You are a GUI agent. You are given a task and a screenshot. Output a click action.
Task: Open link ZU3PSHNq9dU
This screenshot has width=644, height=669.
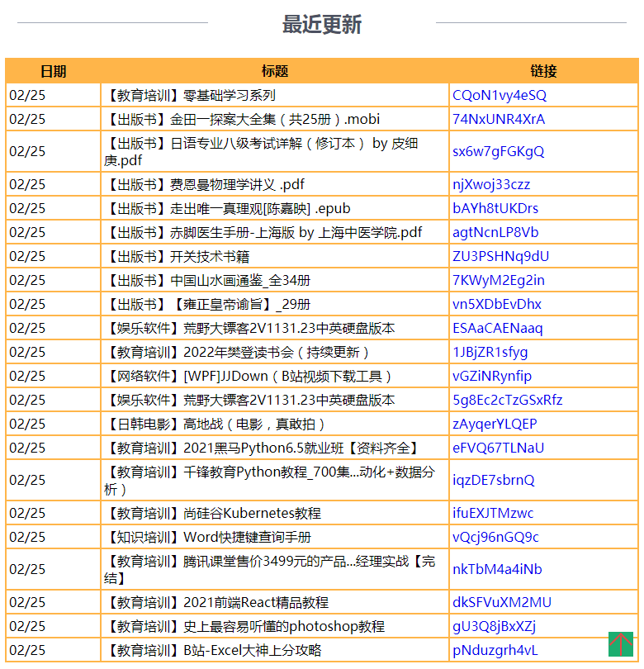(x=500, y=256)
